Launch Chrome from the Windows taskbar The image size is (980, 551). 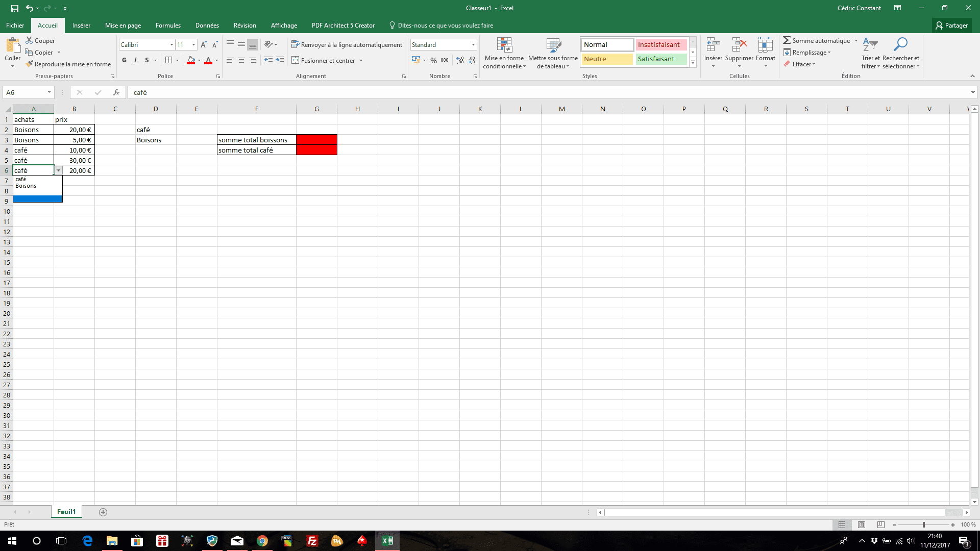(262, 541)
